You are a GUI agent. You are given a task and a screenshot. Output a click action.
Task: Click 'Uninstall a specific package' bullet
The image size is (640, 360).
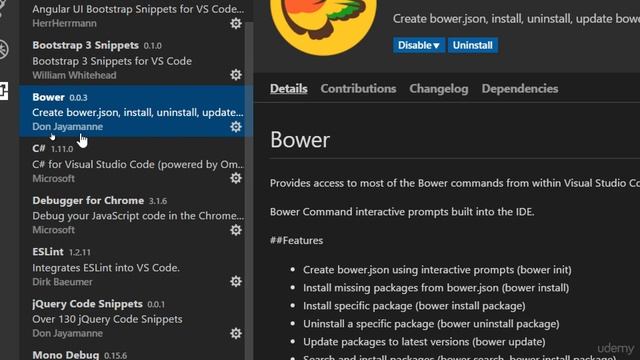431,324
